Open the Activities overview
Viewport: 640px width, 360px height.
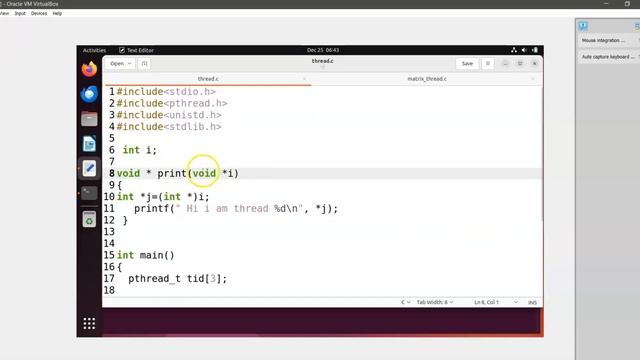click(94, 50)
